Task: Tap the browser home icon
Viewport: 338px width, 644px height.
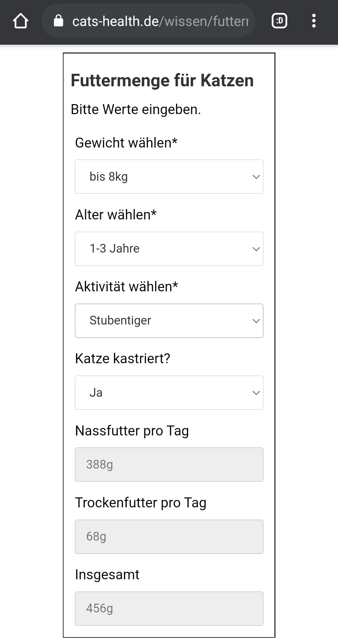Action: coord(21,21)
